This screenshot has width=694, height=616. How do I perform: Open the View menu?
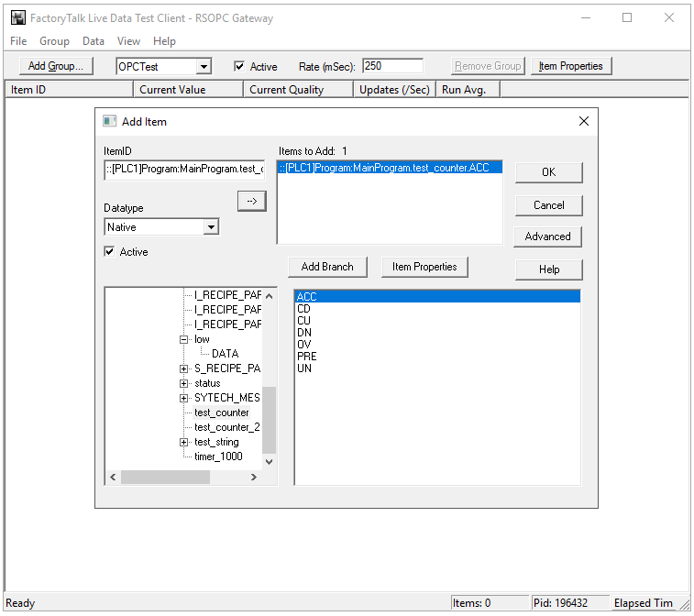128,41
